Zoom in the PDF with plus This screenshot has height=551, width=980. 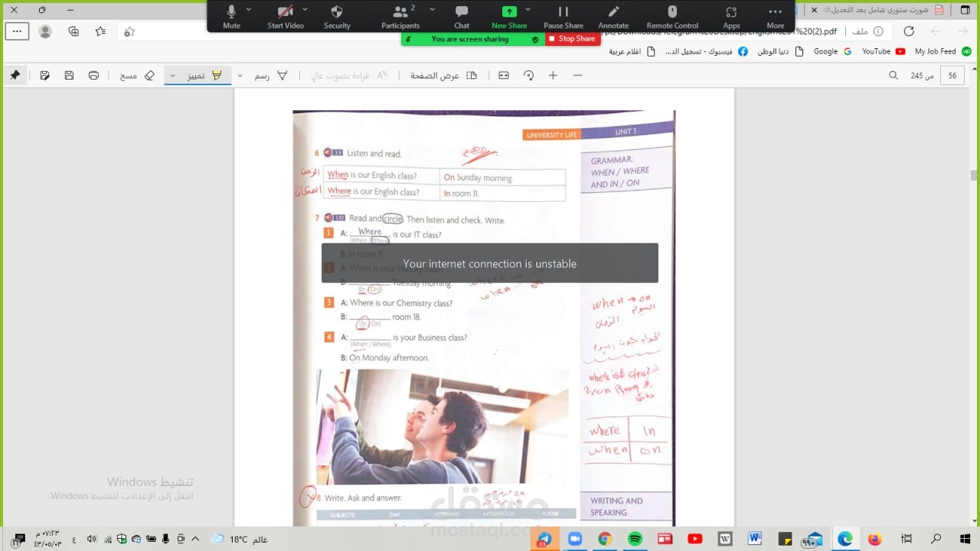pyautogui.click(x=553, y=76)
